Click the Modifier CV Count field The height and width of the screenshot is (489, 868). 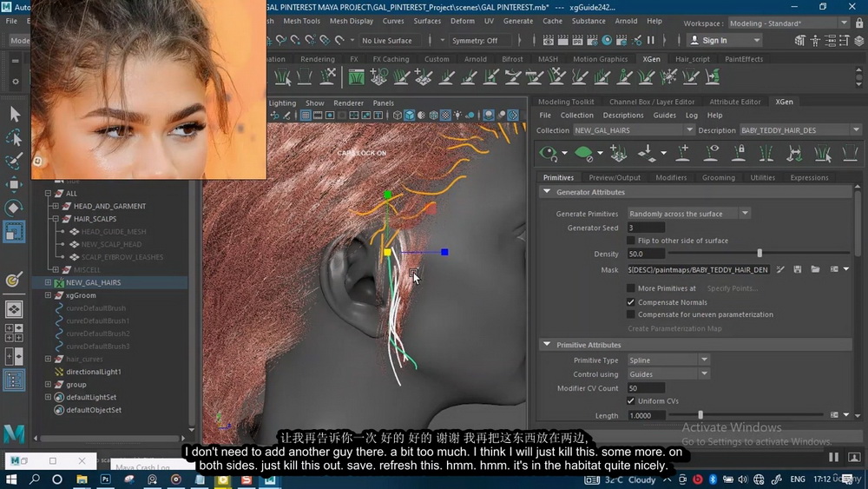tap(646, 388)
